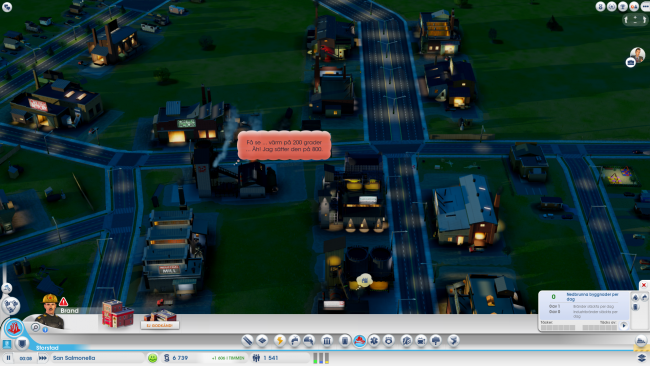Open the Sewage menu icon

(309, 341)
